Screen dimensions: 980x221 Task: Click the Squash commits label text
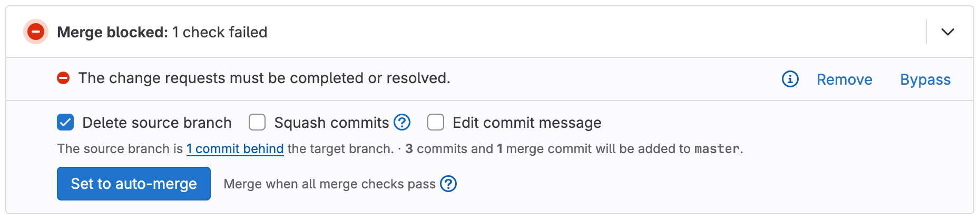[x=331, y=123]
